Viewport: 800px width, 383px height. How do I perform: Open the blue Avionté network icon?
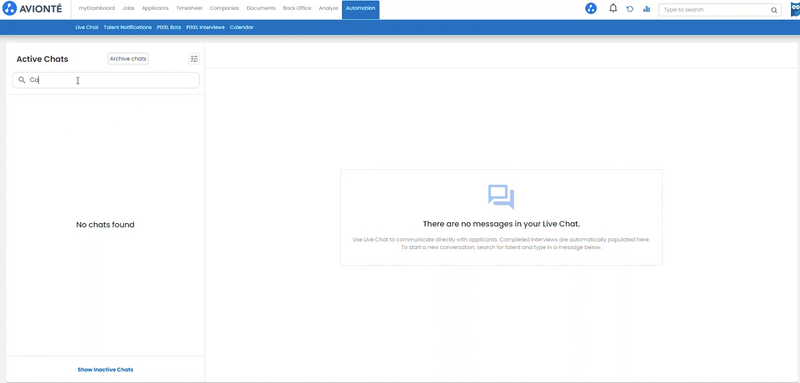click(591, 9)
